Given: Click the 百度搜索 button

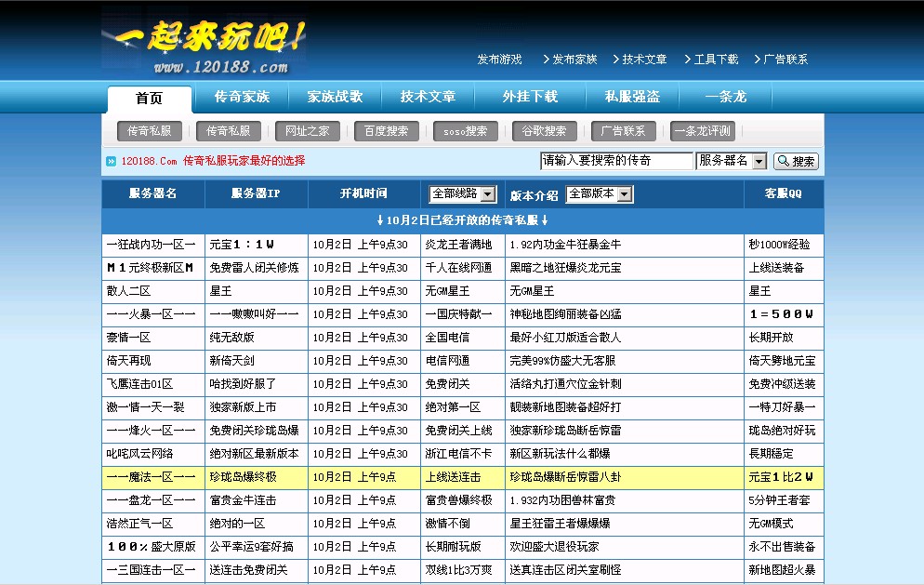Looking at the screenshot, I should click(x=386, y=130).
